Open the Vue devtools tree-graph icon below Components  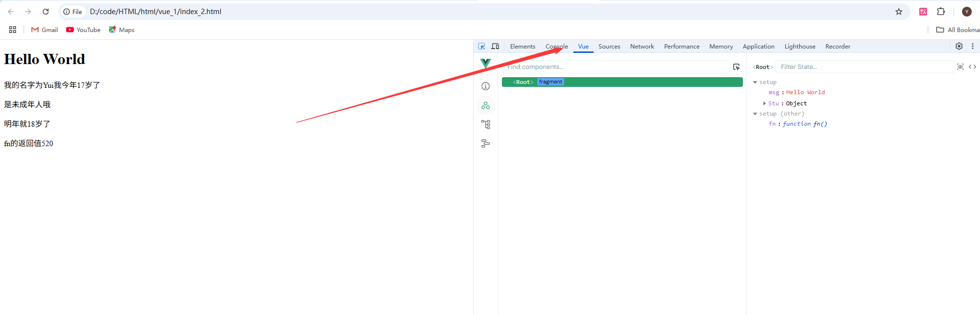pos(485,124)
